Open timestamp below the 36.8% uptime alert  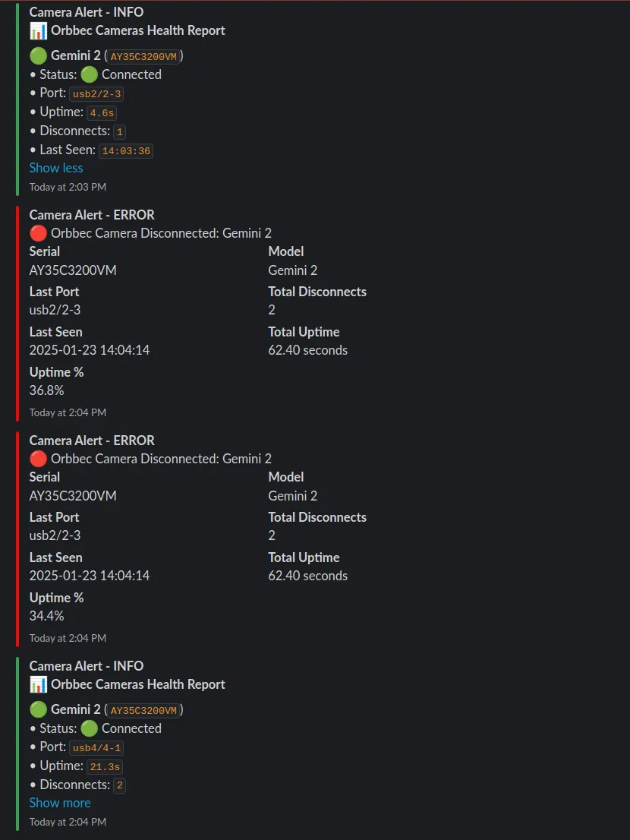68,412
